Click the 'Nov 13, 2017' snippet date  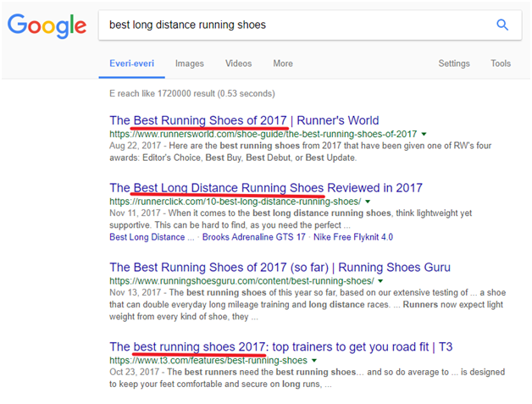click(x=135, y=292)
